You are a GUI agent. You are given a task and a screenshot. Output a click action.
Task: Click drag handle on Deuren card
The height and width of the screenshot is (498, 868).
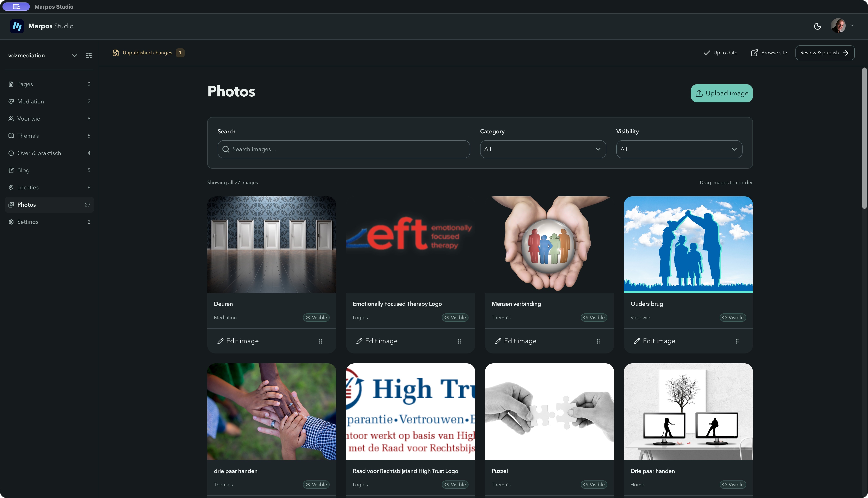coord(320,341)
